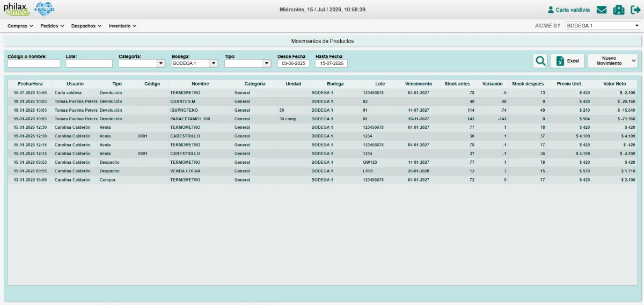Image resolution: width=644 pixels, height=305 pixels.
Task: Open Pedidos menu
Action: pyautogui.click(x=52, y=26)
